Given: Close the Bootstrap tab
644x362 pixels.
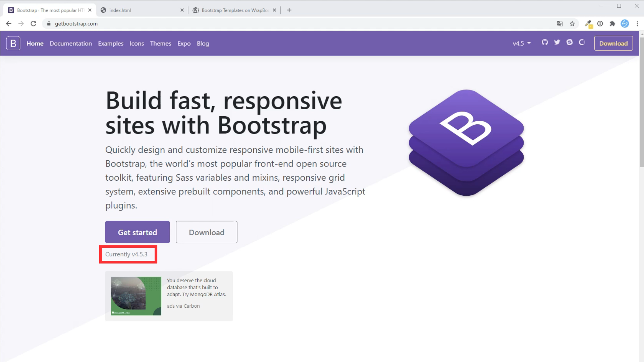Looking at the screenshot, I should coord(90,10).
